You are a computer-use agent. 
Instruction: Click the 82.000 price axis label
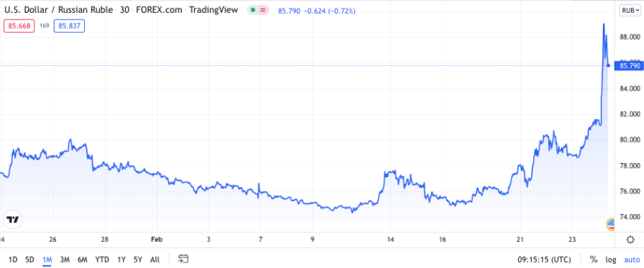[x=631, y=114]
